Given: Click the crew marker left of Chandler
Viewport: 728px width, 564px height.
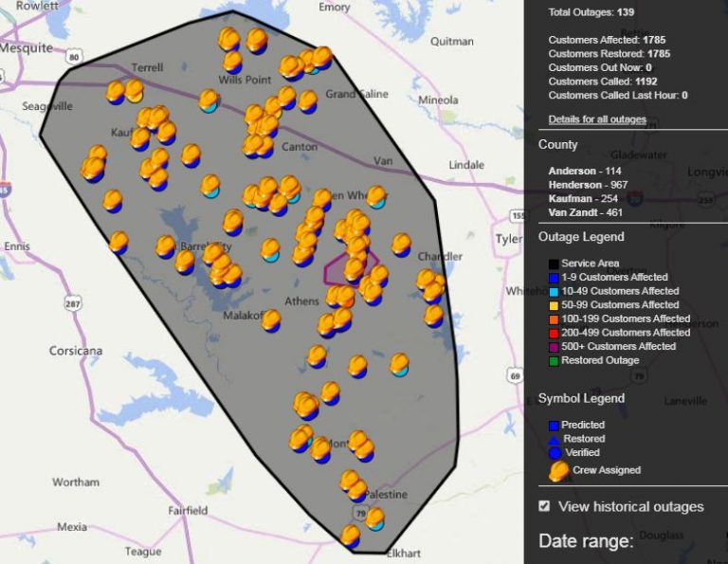Looking at the screenshot, I should [401, 245].
